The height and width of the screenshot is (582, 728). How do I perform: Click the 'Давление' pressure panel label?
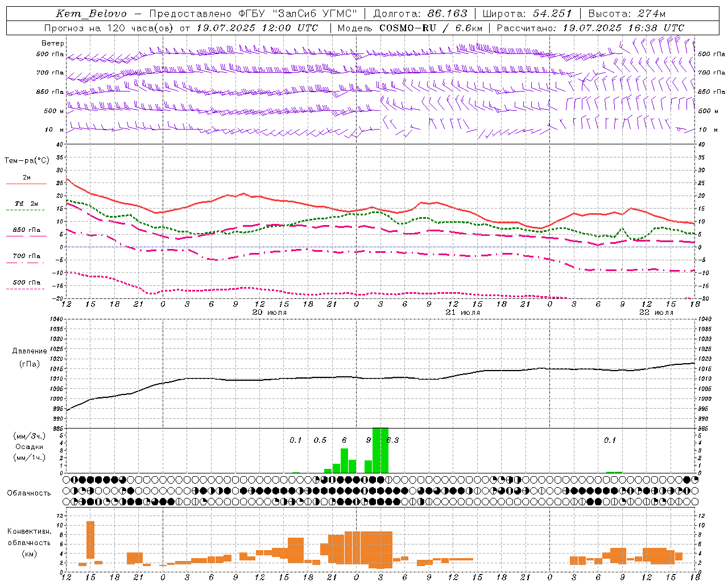click(30, 351)
